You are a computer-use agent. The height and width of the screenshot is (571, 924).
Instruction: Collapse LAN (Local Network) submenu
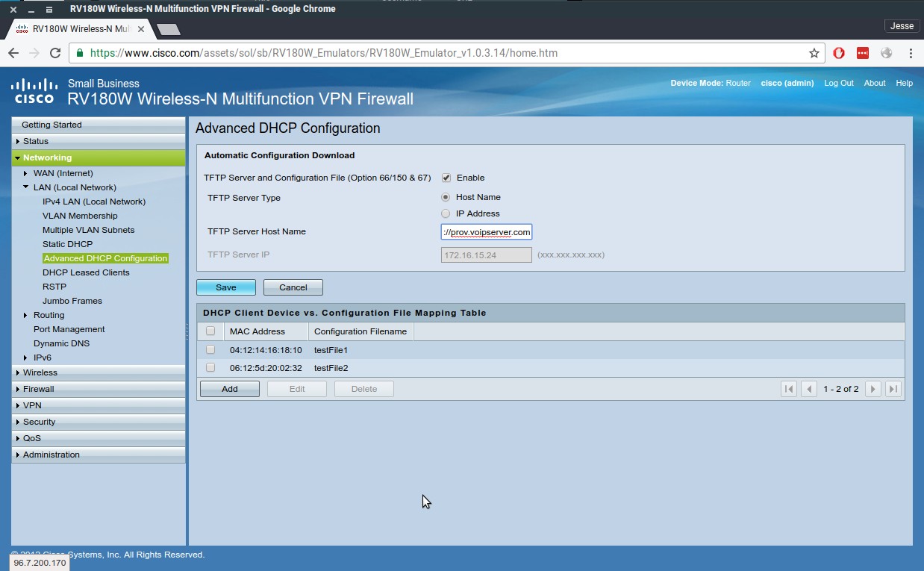[x=25, y=187]
